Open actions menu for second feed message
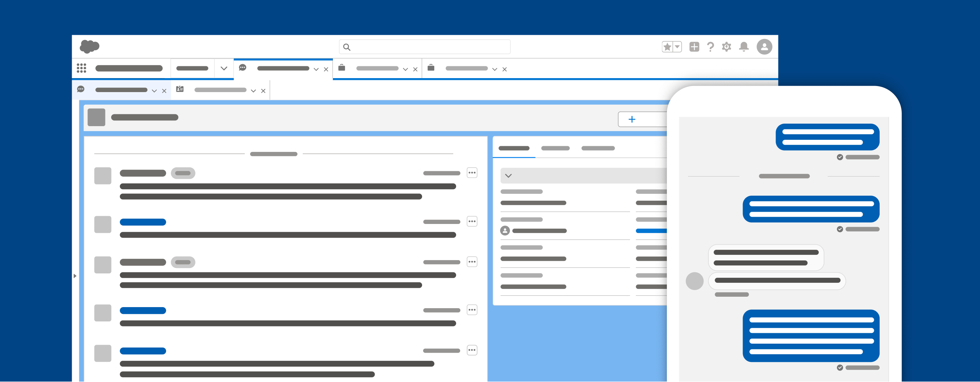This screenshot has height=382, width=980. pyautogui.click(x=472, y=221)
